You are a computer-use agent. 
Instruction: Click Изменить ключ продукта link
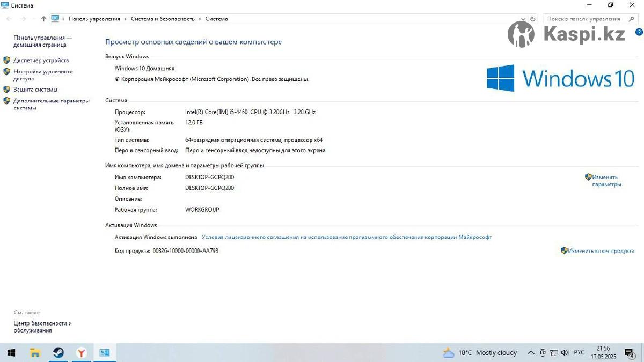tap(601, 250)
